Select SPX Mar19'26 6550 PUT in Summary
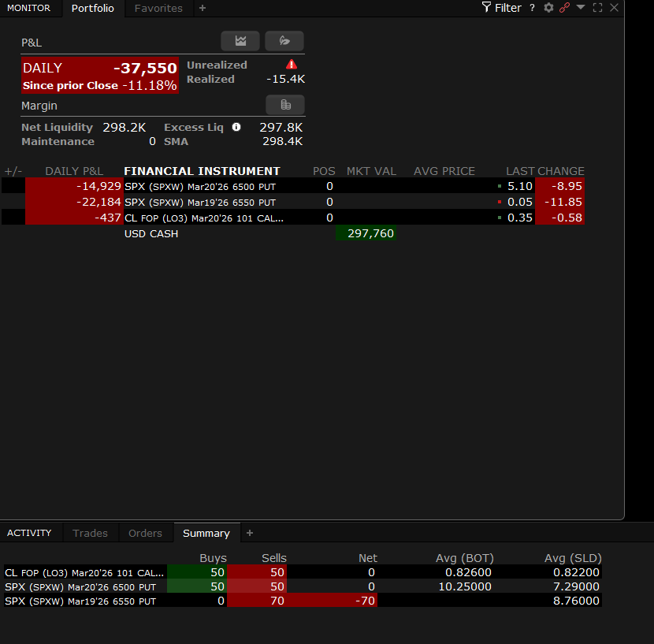The height and width of the screenshot is (644, 654). click(303, 601)
